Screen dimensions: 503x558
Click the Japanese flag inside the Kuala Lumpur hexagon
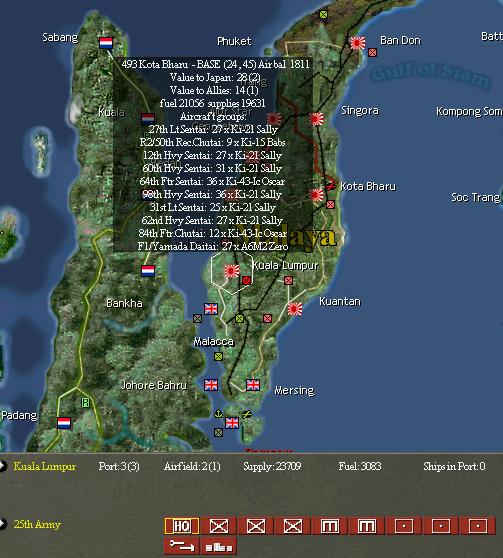[x=232, y=271]
